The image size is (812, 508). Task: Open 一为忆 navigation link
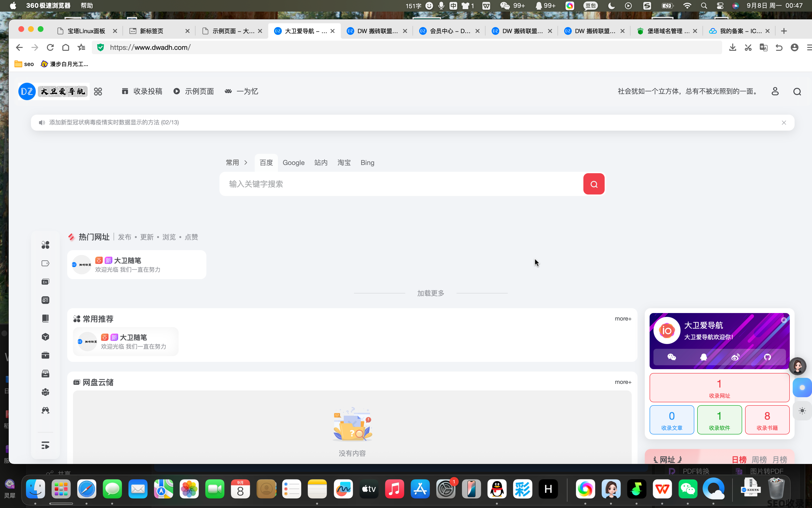coord(241,91)
